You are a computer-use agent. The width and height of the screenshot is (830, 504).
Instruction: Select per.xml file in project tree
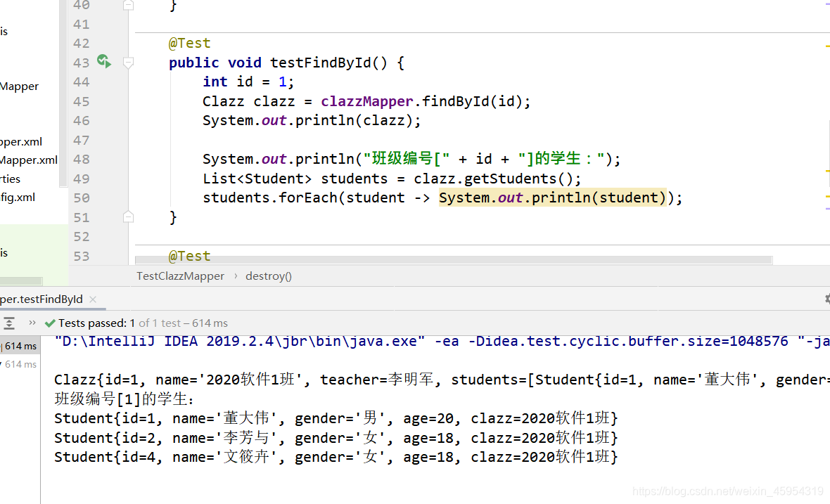pyautogui.click(x=21, y=142)
